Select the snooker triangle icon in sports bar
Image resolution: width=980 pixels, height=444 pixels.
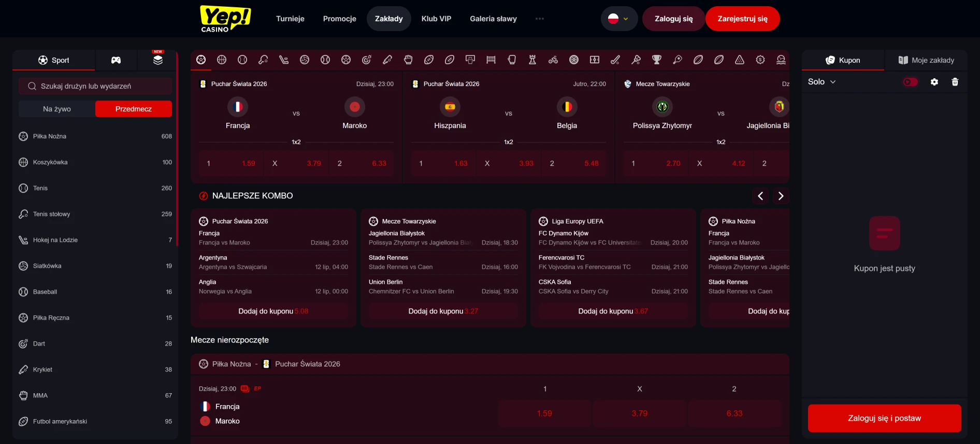pos(740,60)
